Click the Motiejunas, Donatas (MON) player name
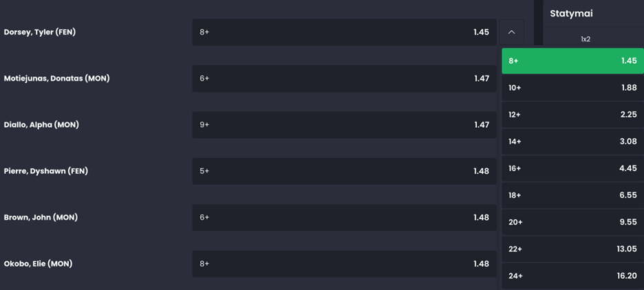Image resolution: width=644 pixels, height=290 pixels. [x=56, y=78]
